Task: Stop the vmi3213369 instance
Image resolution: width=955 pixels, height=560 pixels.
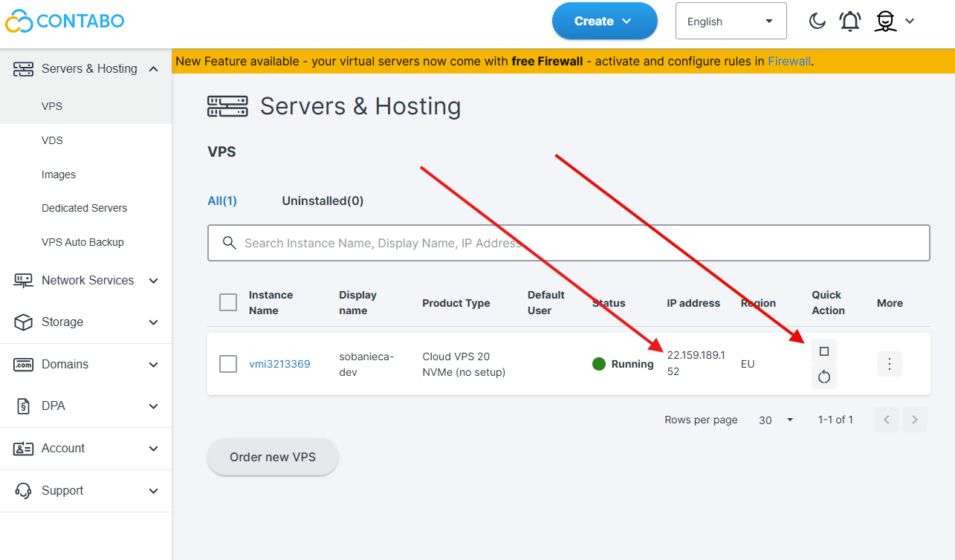Action: [824, 351]
